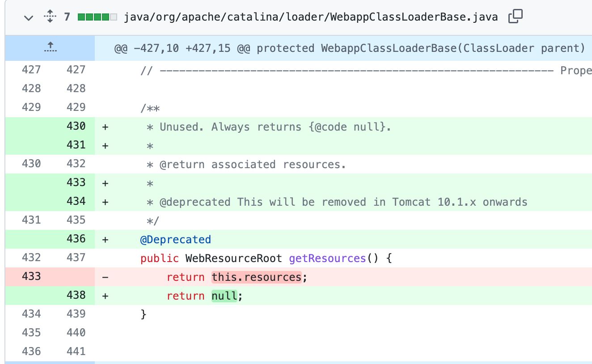Select new line number 433
The width and height of the screenshot is (592, 364).
[76, 183]
